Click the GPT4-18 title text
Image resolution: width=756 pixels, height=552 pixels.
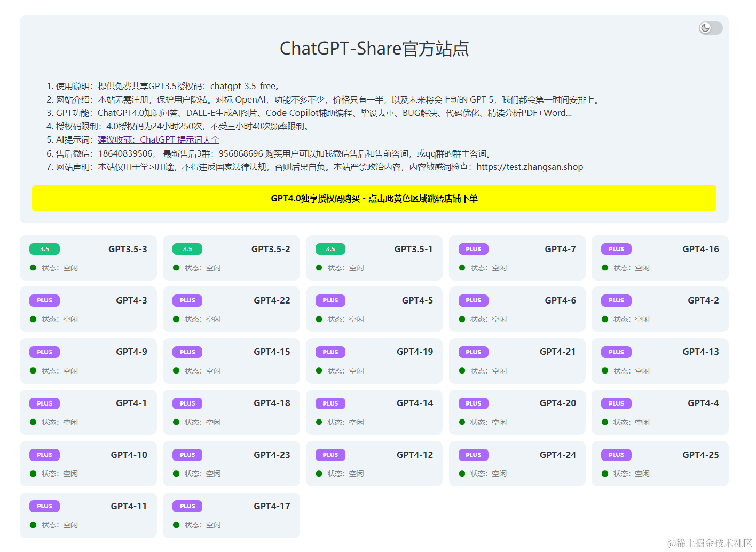pos(272,403)
